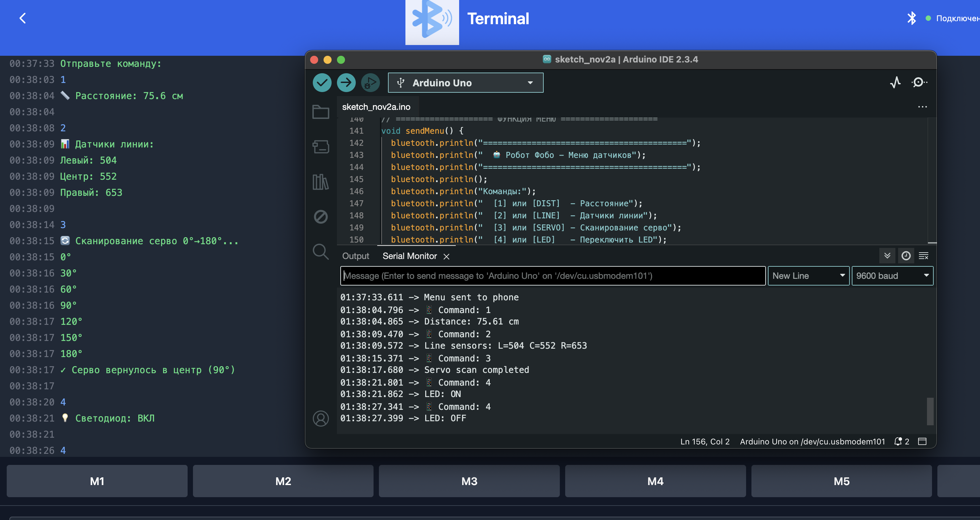This screenshot has height=520, width=980.
Task: Open the New Line ending dropdown
Action: 808,275
